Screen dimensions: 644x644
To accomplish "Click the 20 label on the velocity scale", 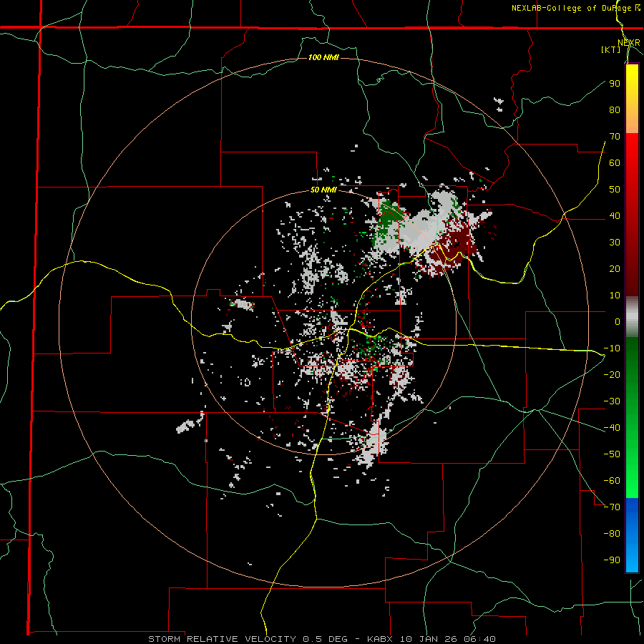I will click(615, 268).
